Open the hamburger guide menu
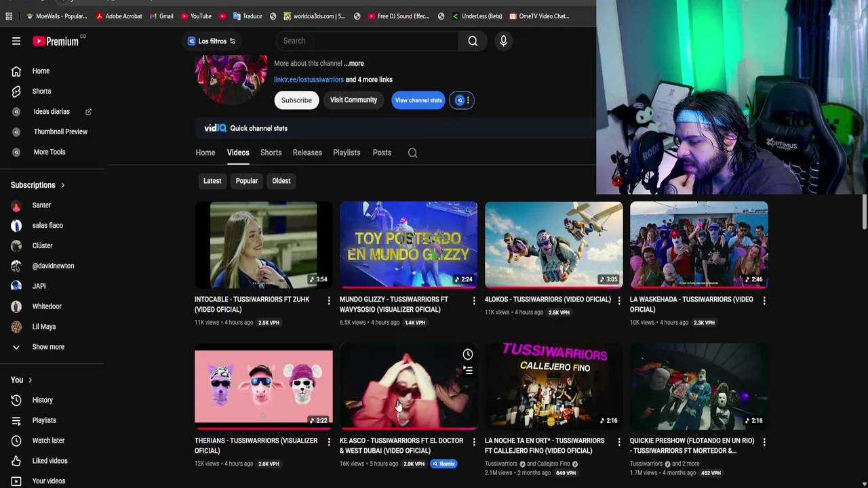This screenshot has width=868, height=488. (16, 41)
